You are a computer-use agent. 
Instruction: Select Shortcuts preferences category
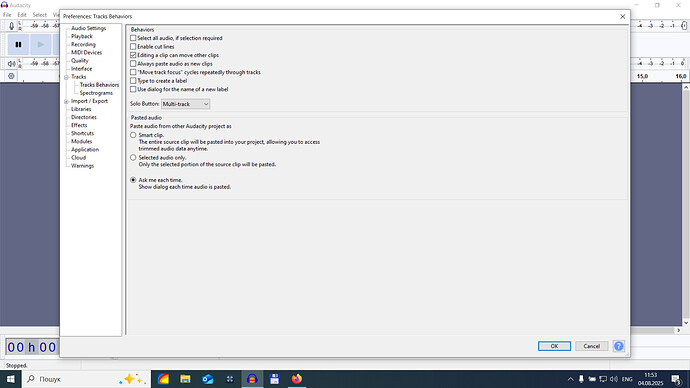coord(82,133)
